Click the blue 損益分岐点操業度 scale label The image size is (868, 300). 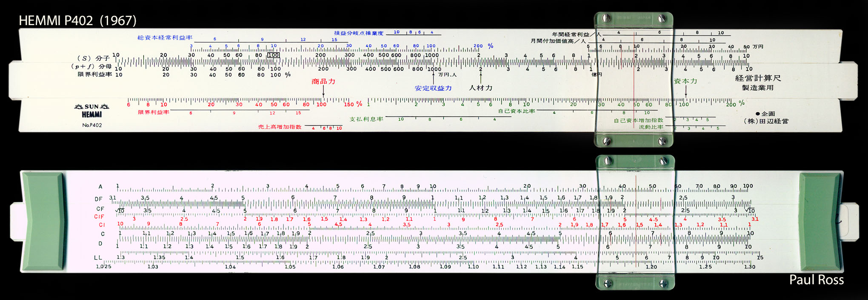(359, 33)
